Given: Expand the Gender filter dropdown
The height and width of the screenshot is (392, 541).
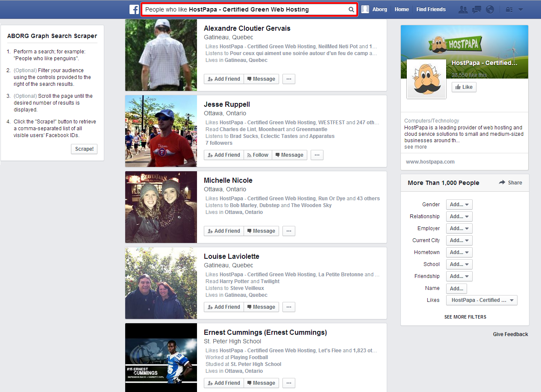Looking at the screenshot, I should 459,205.
